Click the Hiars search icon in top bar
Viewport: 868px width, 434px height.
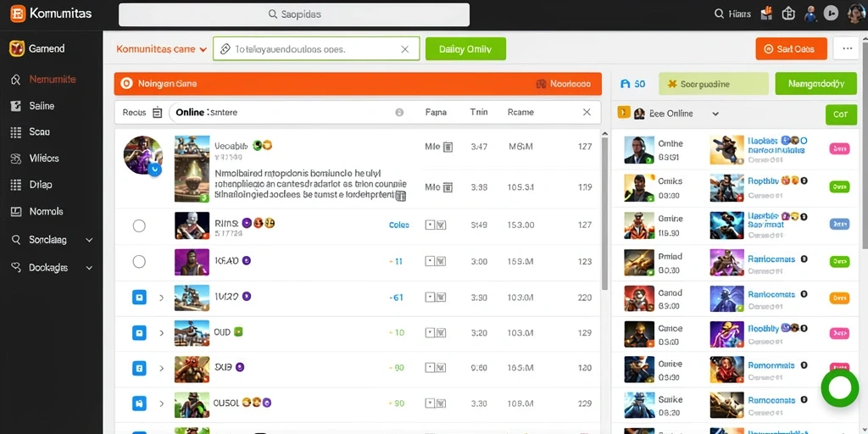719,14
